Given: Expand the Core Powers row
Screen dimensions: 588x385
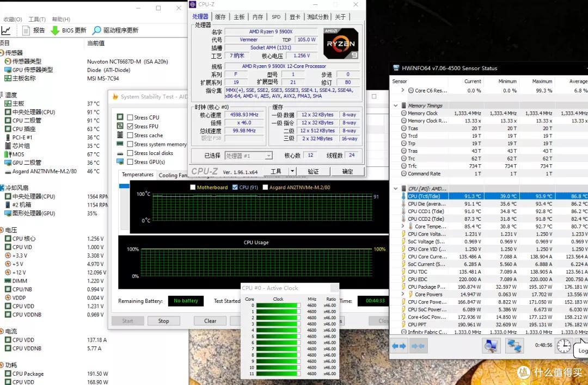Looking at the screenshot, I should point(403,294).
